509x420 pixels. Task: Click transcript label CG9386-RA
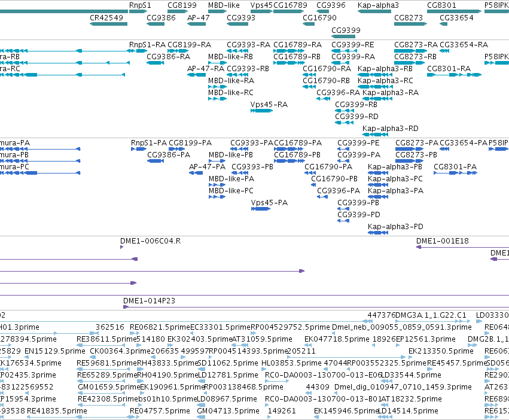point(169,56)
